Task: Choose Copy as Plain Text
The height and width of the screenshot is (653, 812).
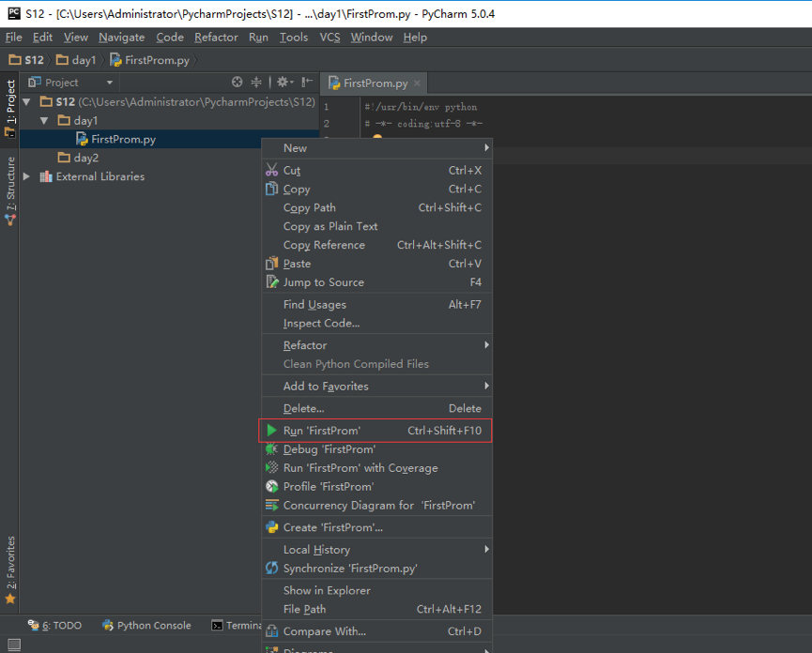Action: click(x=377, y=226)
